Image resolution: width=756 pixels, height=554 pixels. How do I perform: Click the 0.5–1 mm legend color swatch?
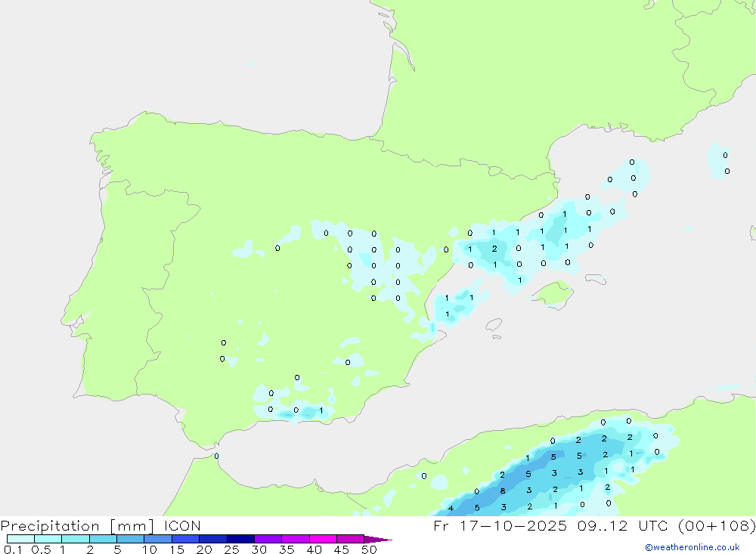pyautogui.click(x=48, y=539)
